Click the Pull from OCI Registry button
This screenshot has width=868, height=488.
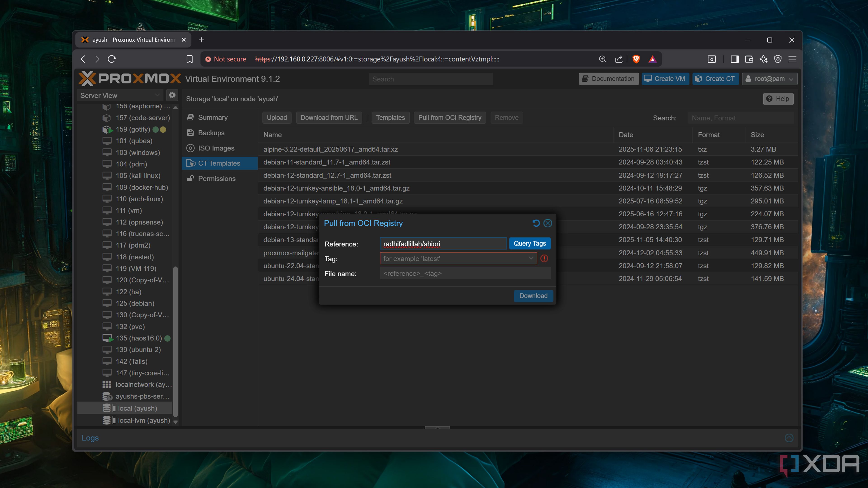[450, 117]
